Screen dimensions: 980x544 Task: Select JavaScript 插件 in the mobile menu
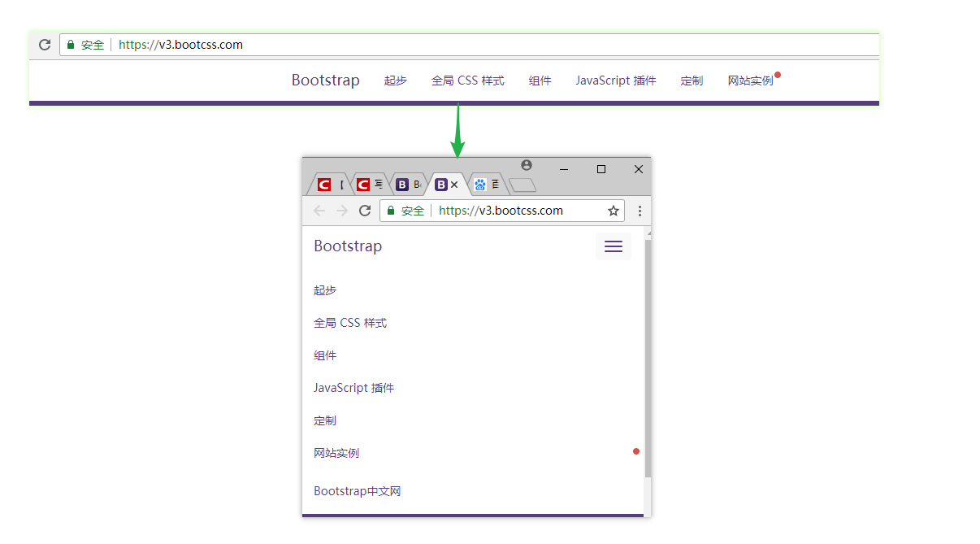pos(354,388)
